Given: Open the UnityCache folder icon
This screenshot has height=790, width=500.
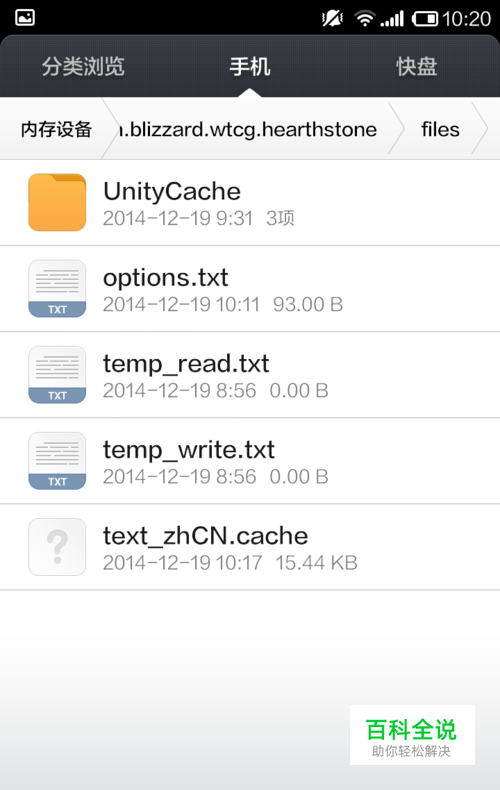Looking at the screenshot, I should click(x=57, y=203).
